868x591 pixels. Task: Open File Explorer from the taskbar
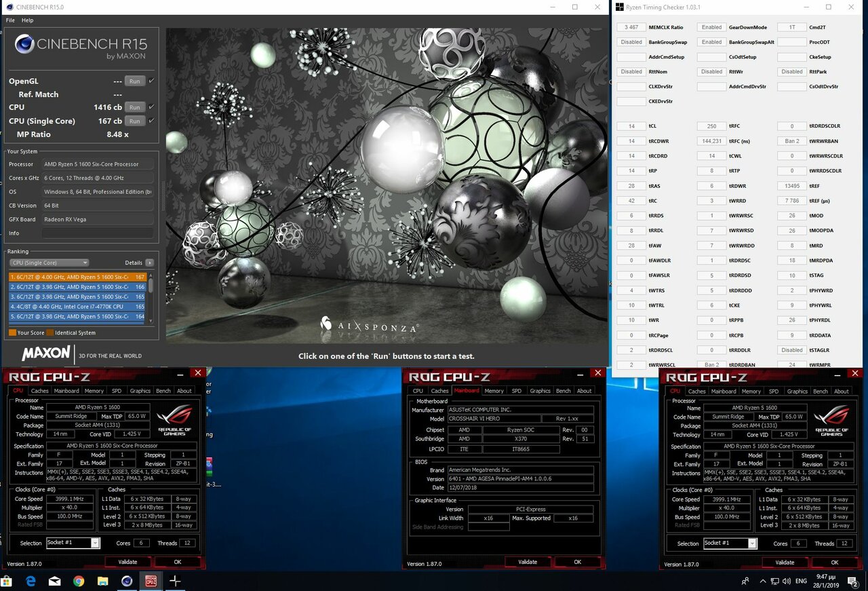tap(102, 581)
